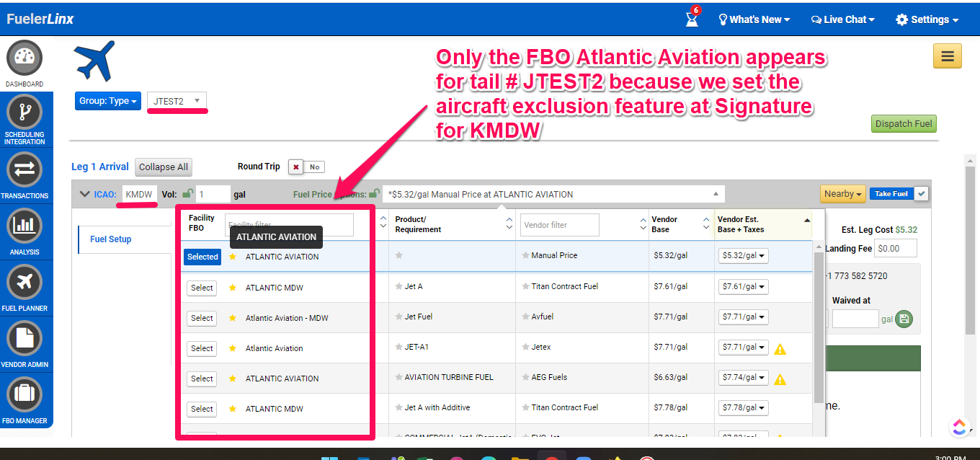Open the $7.61/gal price dropdown
Screen dimensions: 980x460
point(744,287)
